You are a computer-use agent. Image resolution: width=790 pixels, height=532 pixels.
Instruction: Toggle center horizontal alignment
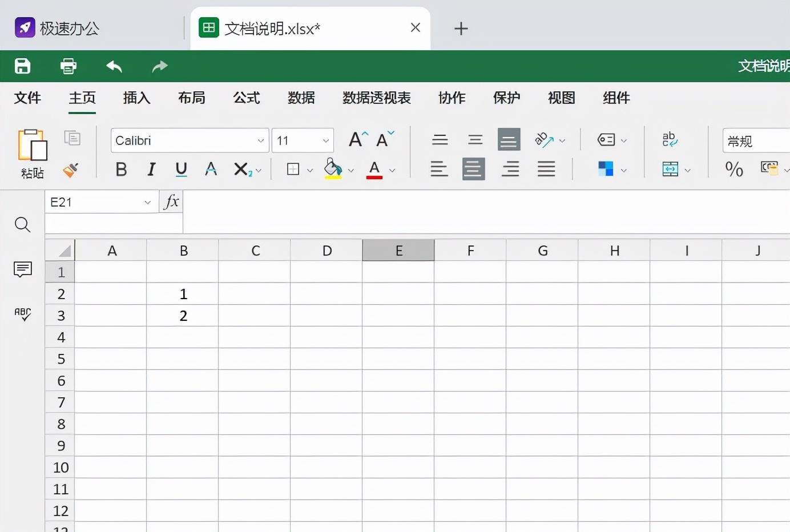click(474, 169)
